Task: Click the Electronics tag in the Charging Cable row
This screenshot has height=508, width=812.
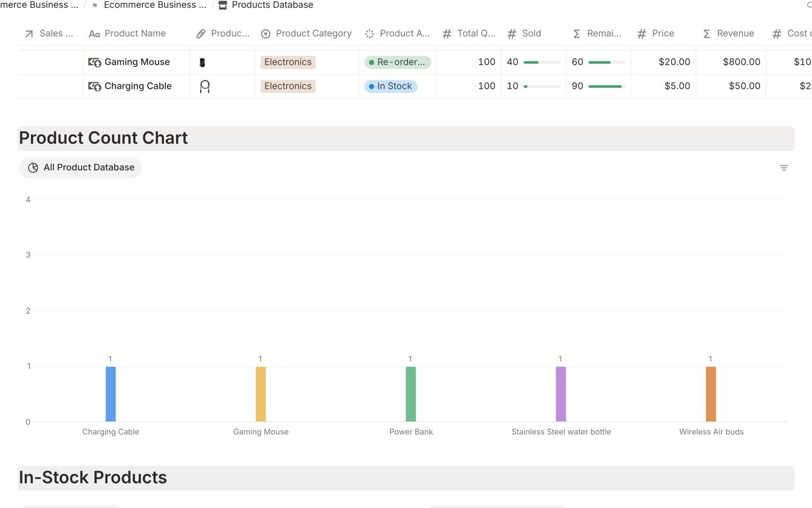Action: (288, 86)
